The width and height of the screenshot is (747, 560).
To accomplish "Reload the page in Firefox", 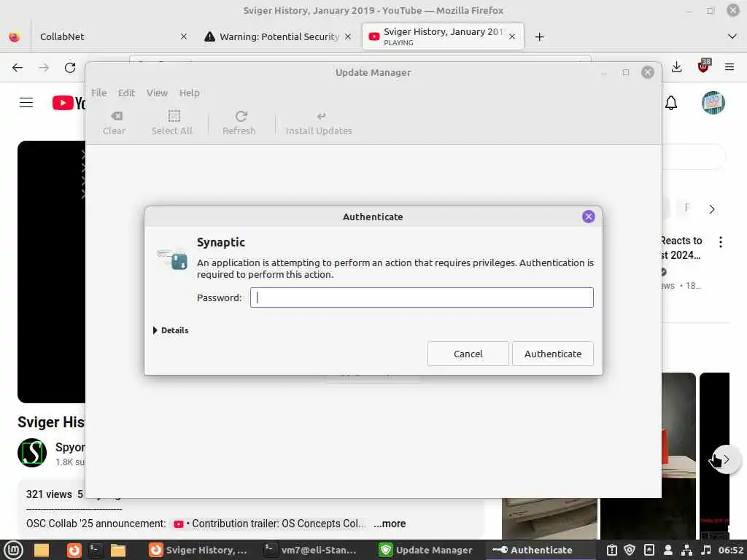I will pyautogui.click(x=70, y=68).
